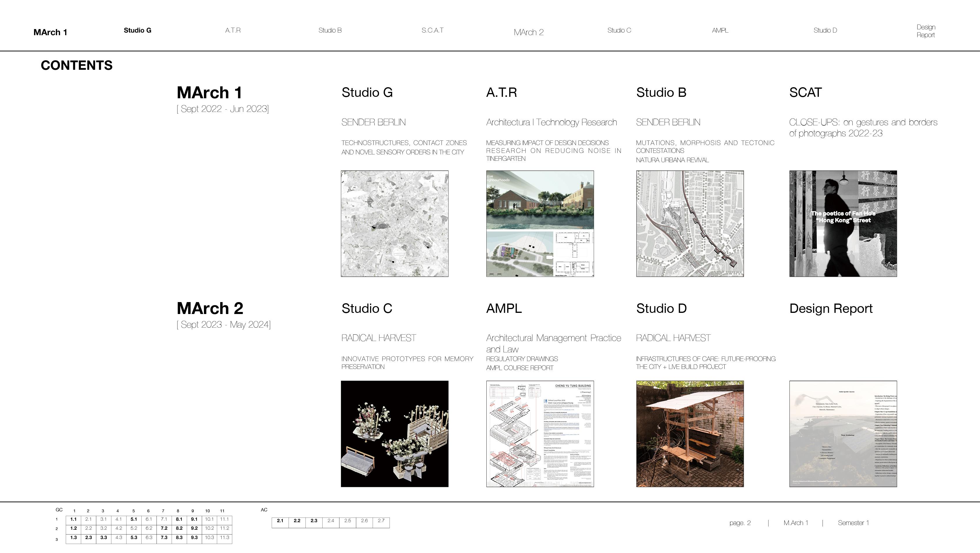Jump to the AMPL navigation tab
This screenshot has width=980, height=553.
[720, 31]
